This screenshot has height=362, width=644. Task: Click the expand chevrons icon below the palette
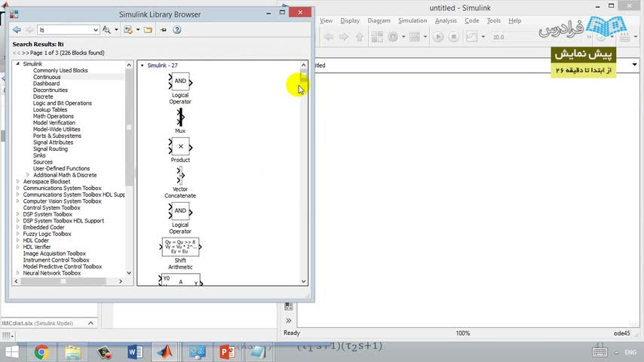(289, 321)
